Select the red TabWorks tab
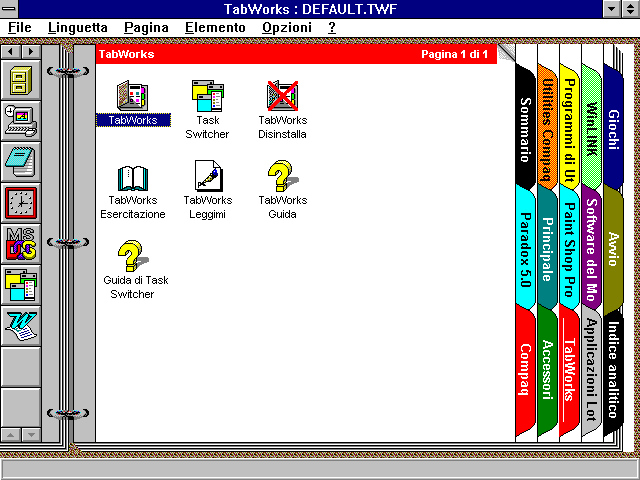This screenshot has width=640, height=480. 569,369
